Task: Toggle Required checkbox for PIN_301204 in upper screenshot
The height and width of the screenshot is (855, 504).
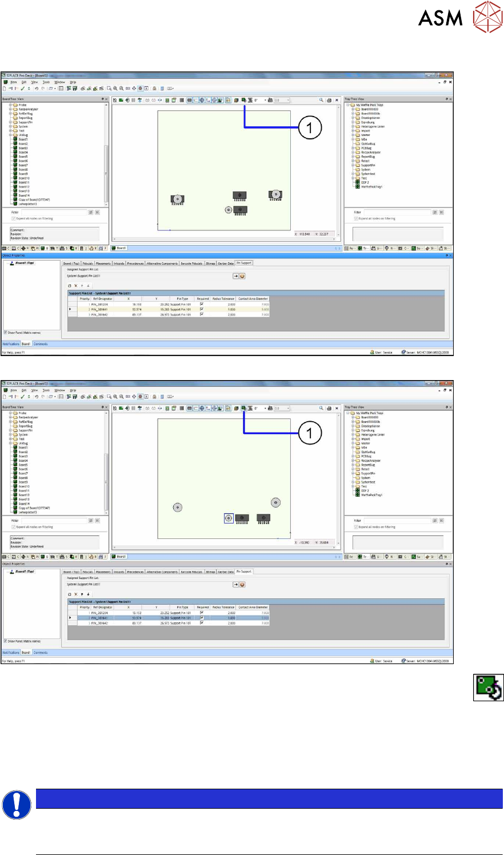Action: click(202, 304)
